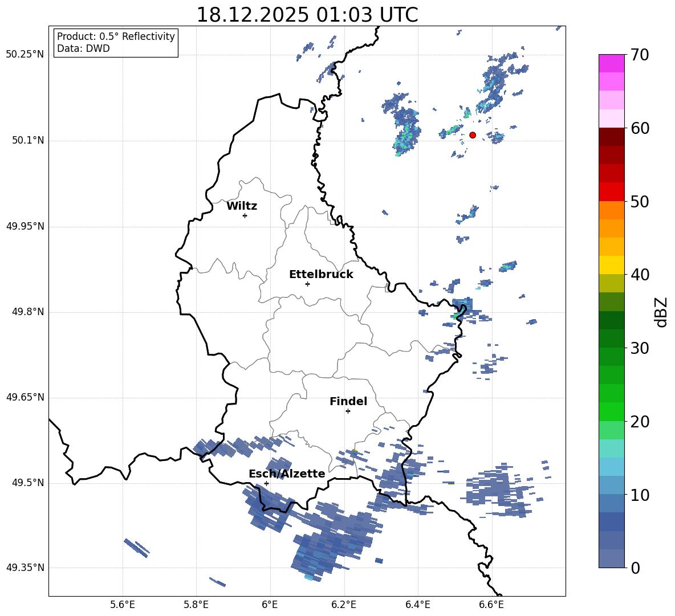Screen dimensions: 675x616
Task: Click the colorbar tick label 70
Action: [640, 55]
